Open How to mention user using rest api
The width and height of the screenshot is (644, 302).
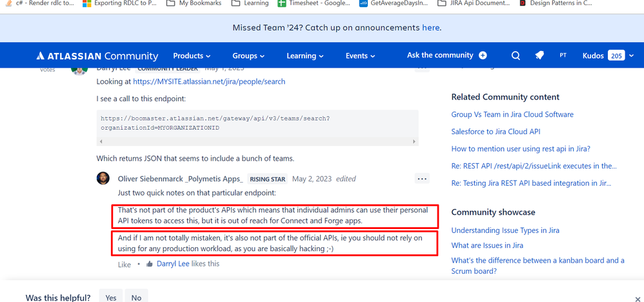click(521, 148)
